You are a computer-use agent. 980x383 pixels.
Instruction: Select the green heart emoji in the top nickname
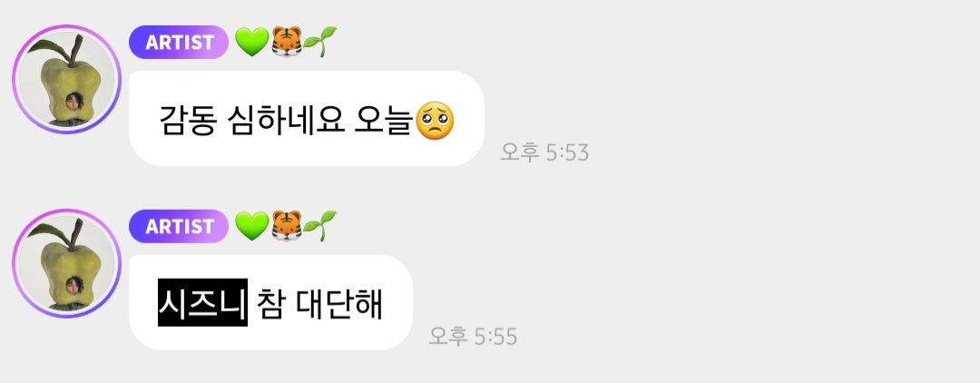click(252, 43)
